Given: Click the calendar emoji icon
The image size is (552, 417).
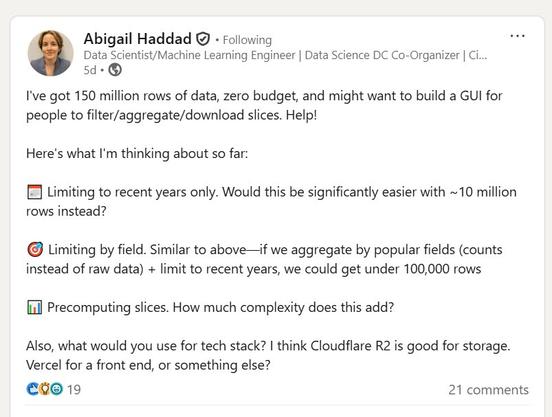Looking at the screenshot, I should pos(34,192).
